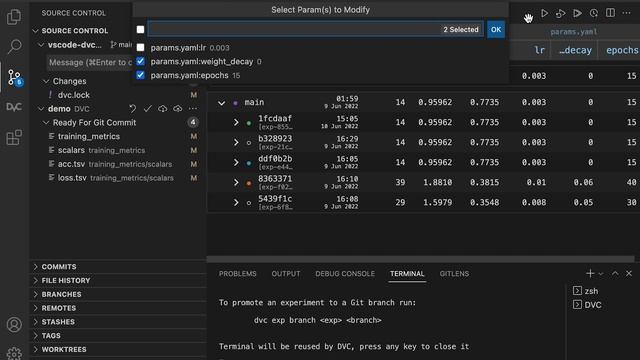Toggle the select-all checkbox in the picker
This screenshot has width=640, height=360.
pyautogui.click(x=140, y=29)
